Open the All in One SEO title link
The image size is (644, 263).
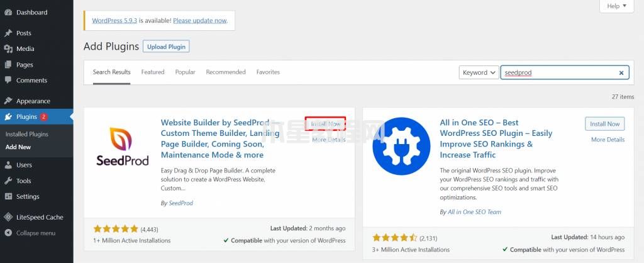point(496,138)
